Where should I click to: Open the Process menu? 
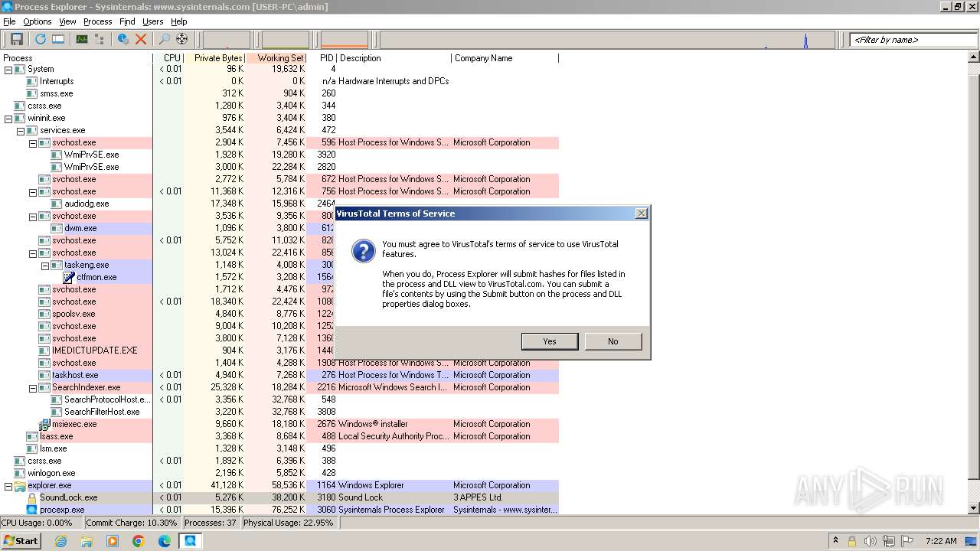[97, 21]
